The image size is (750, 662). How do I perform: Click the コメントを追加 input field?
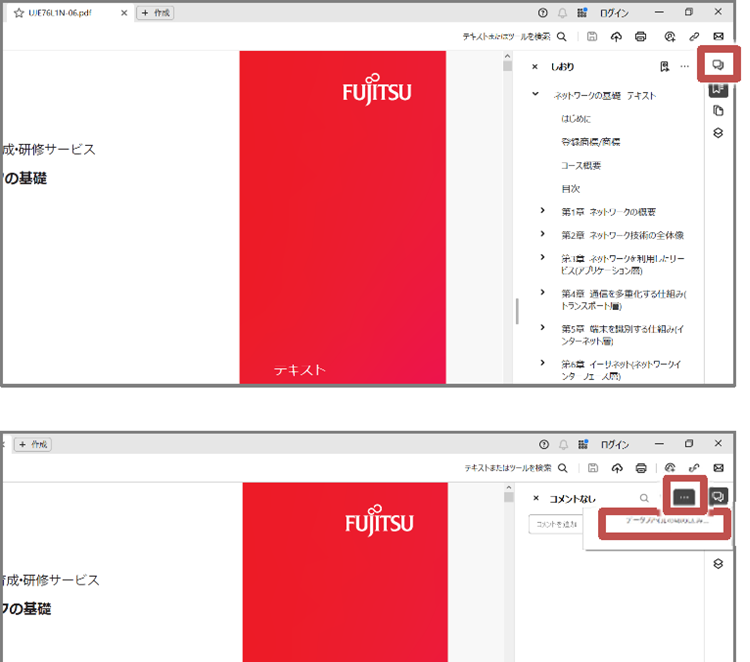556,524
